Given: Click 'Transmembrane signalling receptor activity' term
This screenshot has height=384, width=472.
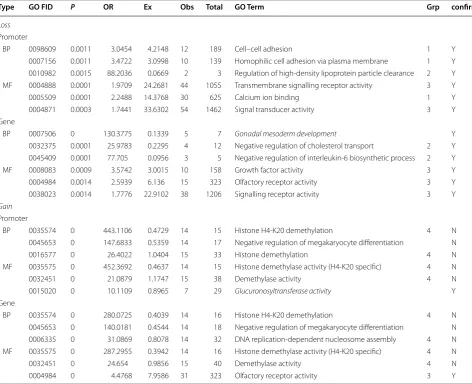Looking at the screenshot, I should 303,85.
